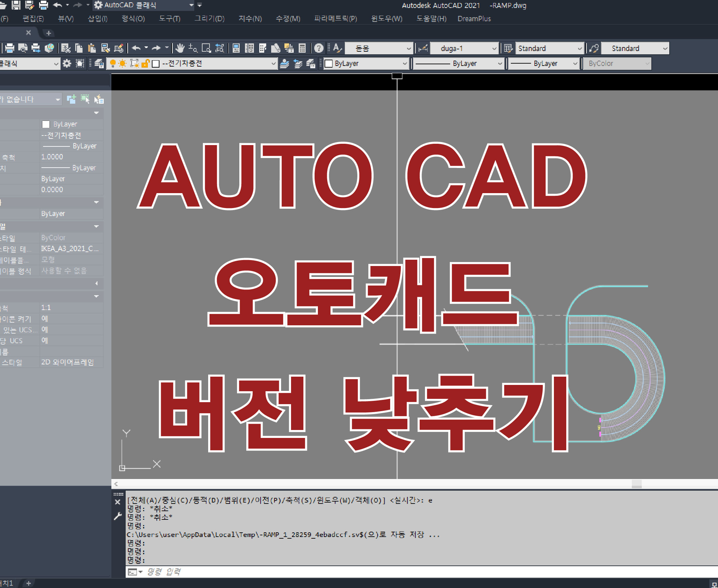The height and width of the screenshot is (588, 718).
Task: Click the Cut (scissors) icon
Action: coord(66,48)
